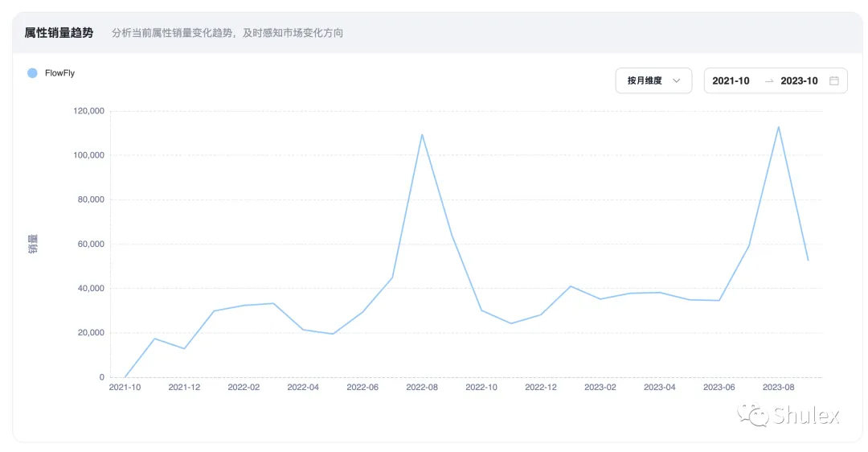Click the 2022-06 x-axis label
868x452 pixels.
pyautogui.click(x=362, y=387)
